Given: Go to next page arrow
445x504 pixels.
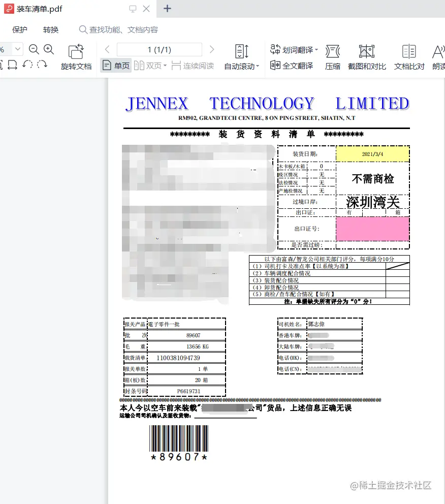Looking at the screenshot, I should 212,49.
